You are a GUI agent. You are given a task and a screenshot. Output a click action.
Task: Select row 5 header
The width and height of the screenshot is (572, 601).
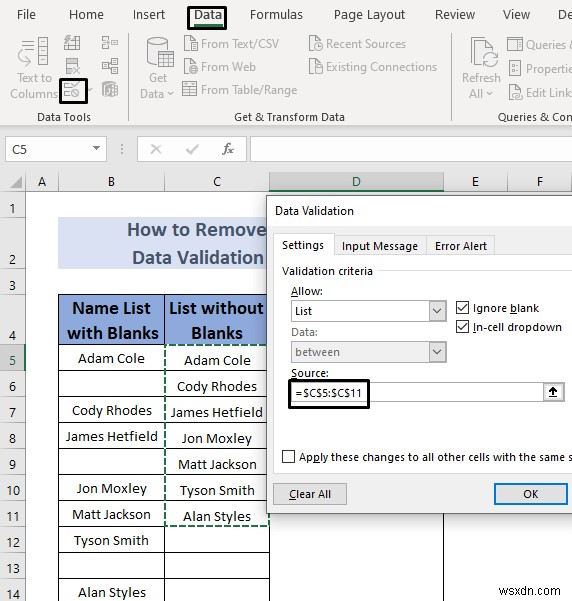pos(13,358)
